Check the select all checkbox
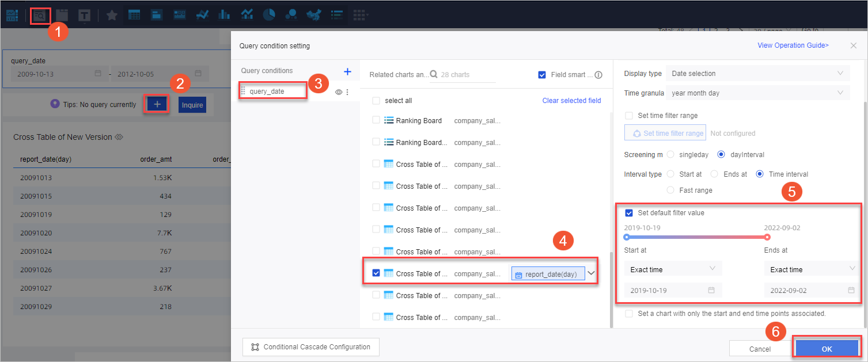This screenshot has height=362, width=868. (376, 101)
